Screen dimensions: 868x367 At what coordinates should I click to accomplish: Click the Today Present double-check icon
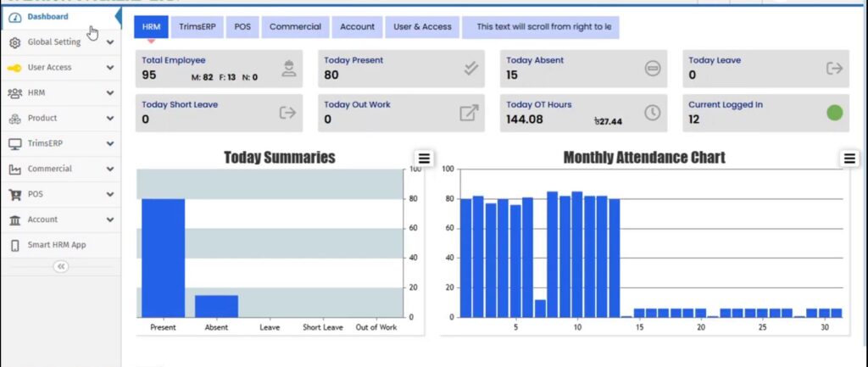coord(471,69)
